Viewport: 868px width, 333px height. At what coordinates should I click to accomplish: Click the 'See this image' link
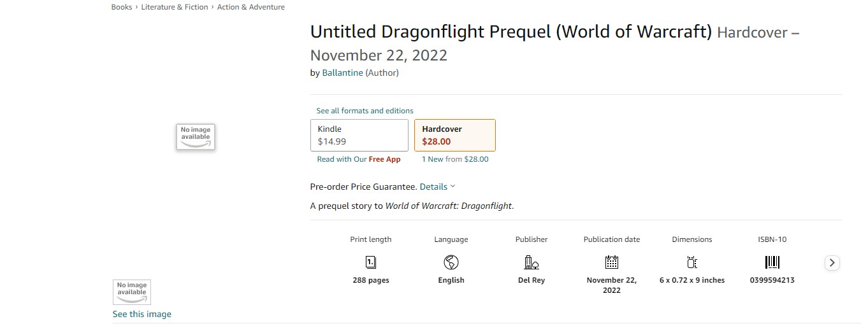pos(142,314)
